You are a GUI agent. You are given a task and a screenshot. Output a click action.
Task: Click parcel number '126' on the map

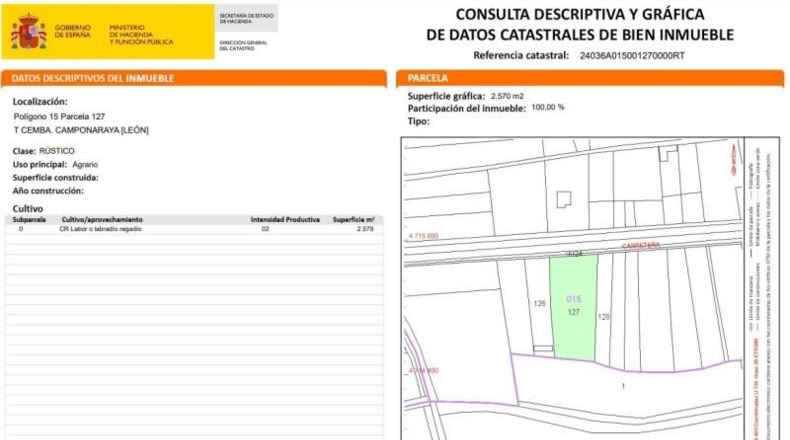coord(540,303)
